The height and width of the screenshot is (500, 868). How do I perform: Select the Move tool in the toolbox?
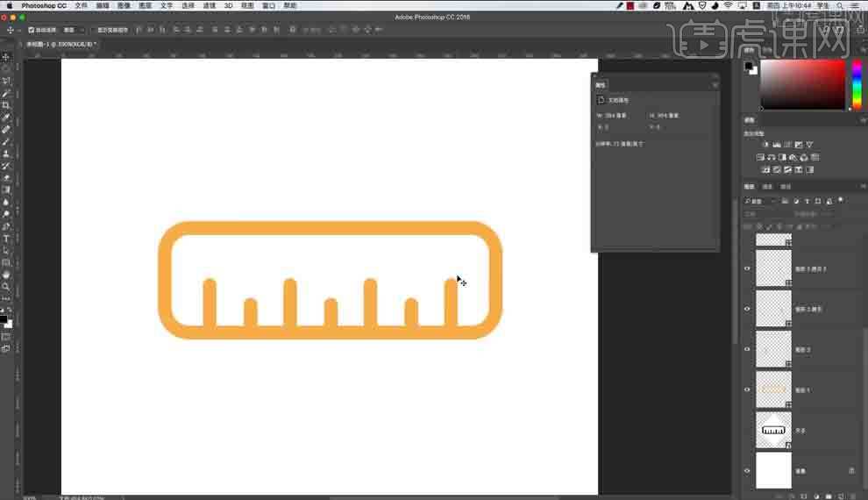click(6, 57)
